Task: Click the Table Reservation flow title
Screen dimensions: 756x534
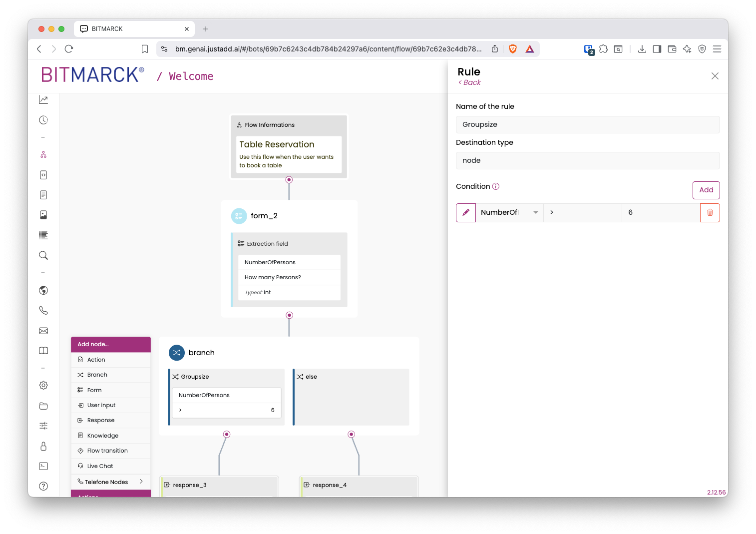Action: [x=277, y=144]
